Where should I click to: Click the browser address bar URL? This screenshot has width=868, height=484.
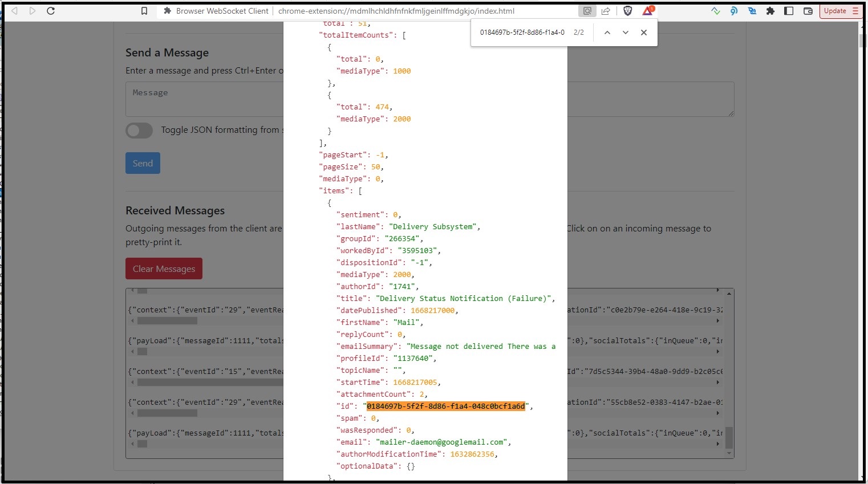tap(396, 11)
